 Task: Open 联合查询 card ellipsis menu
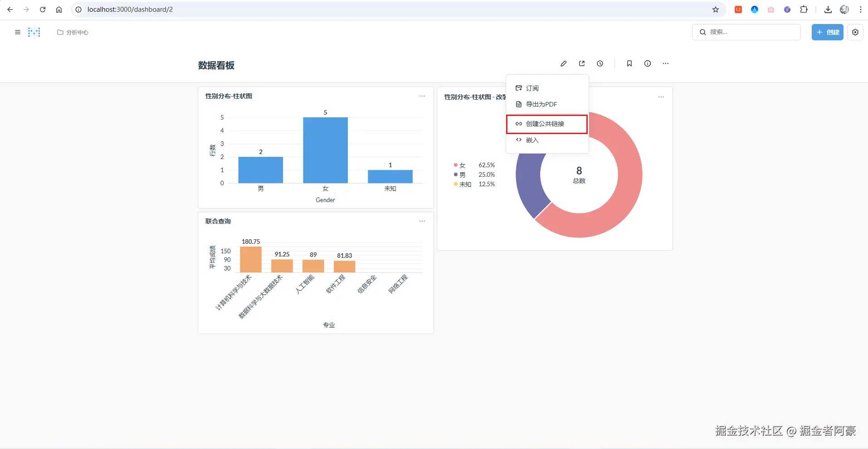(422, 221)
